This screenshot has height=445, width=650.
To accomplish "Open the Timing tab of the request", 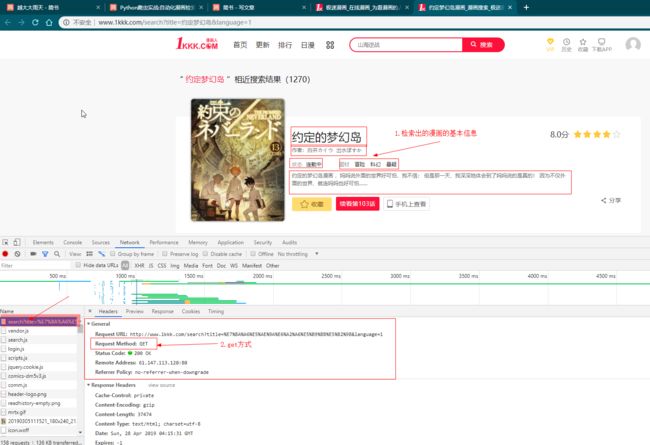I will coord(216,311).
